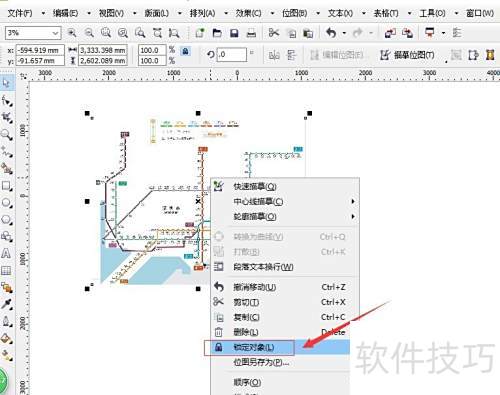The image size is (500, 395).
Task: Choose 段落文本换行(W) from context menu
Action: [x=285, y=267]
